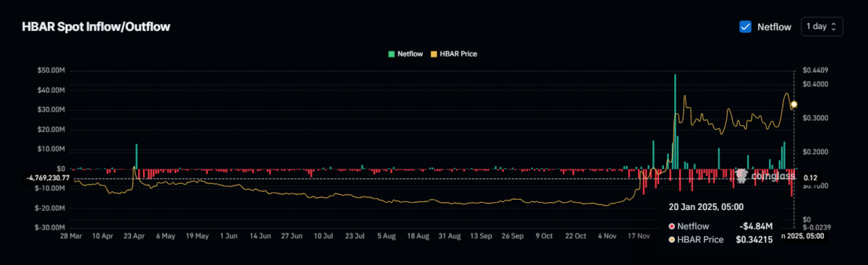
Task: Click the tallest green December netflow bar
Action: 675,122
